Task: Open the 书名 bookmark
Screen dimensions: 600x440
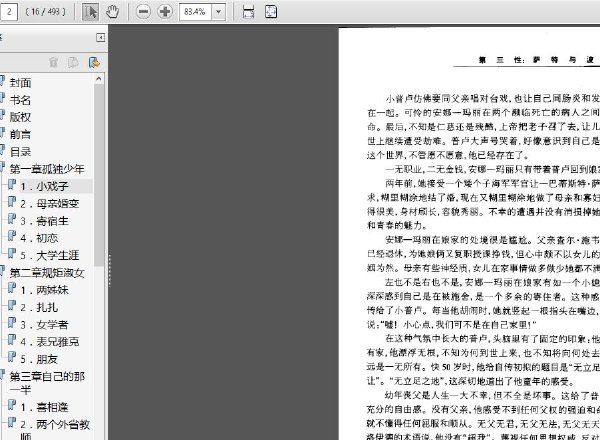Action: tap(20, 100)
